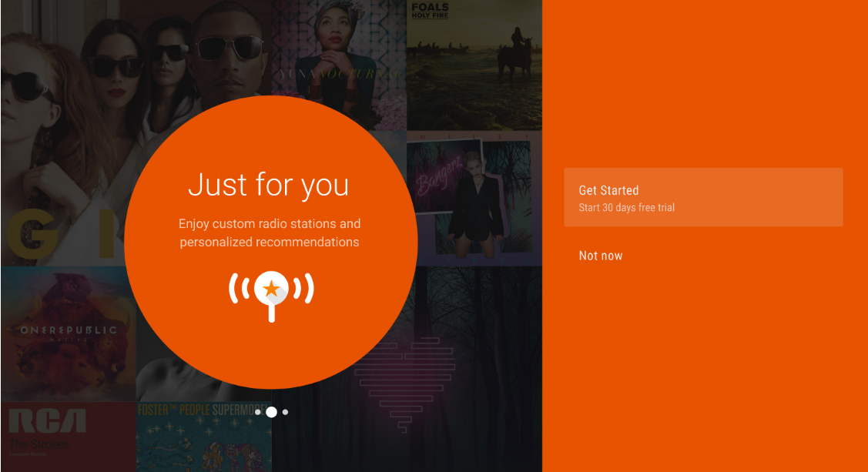Click the "Just for you" heading
The image size is (868, 472).
point(269,185)
